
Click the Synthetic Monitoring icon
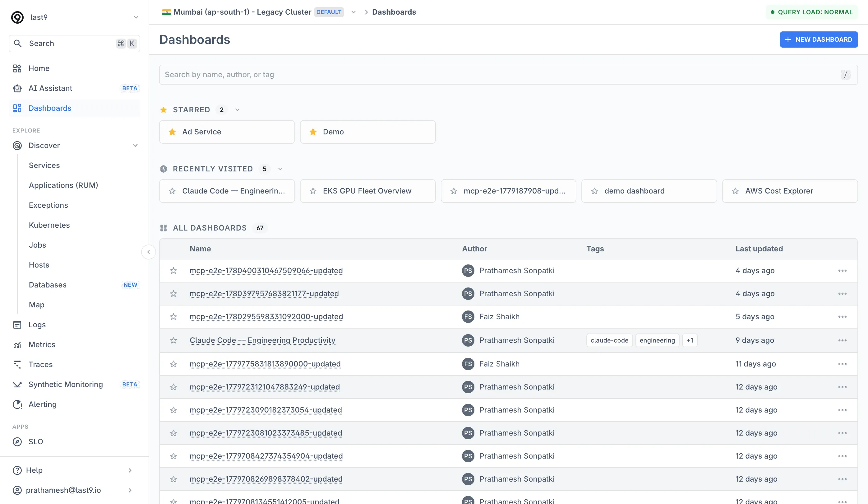click(17, 384)
